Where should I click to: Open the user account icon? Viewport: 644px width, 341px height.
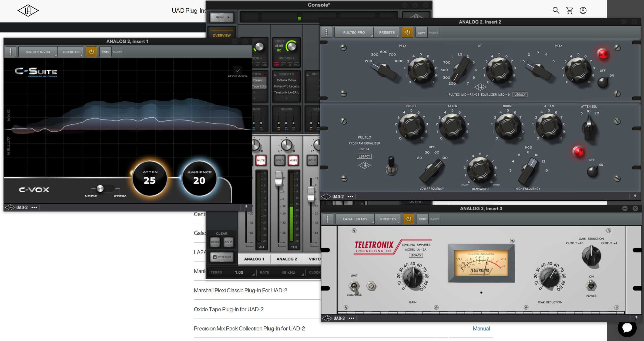[583, 10]
